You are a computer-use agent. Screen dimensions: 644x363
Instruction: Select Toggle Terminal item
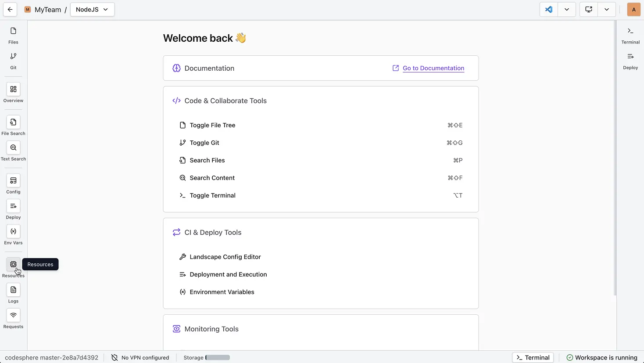pyautogui.click(x=321, y=196)
